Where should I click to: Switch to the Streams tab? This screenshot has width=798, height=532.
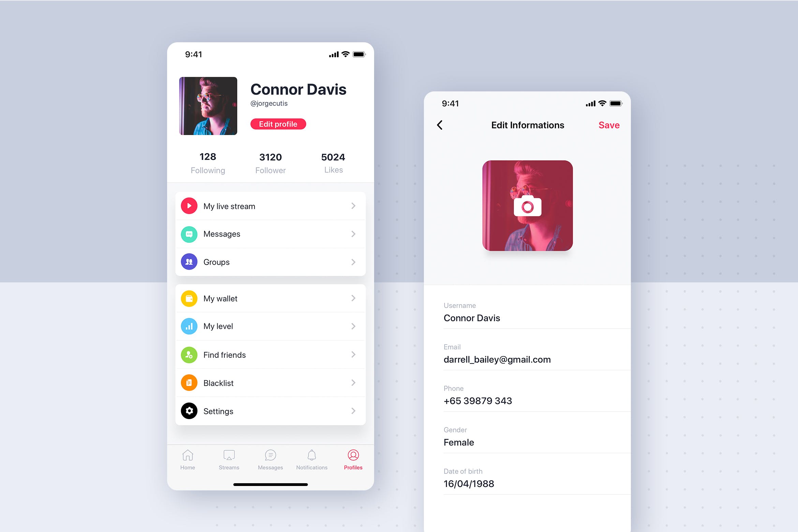229,460
